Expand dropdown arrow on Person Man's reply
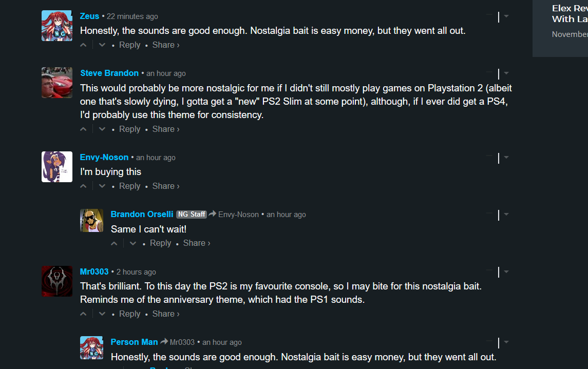The height and width of the screenshot is (369, 588). 506,342
